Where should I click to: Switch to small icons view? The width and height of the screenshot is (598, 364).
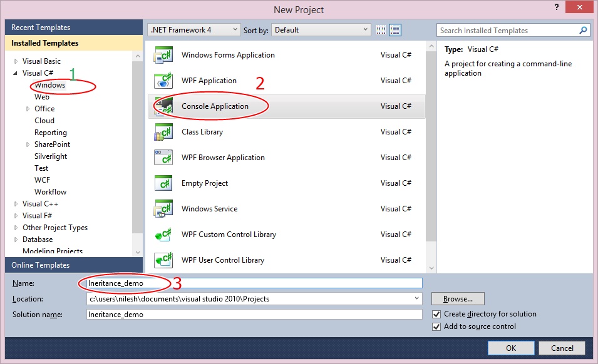point(381,29)
